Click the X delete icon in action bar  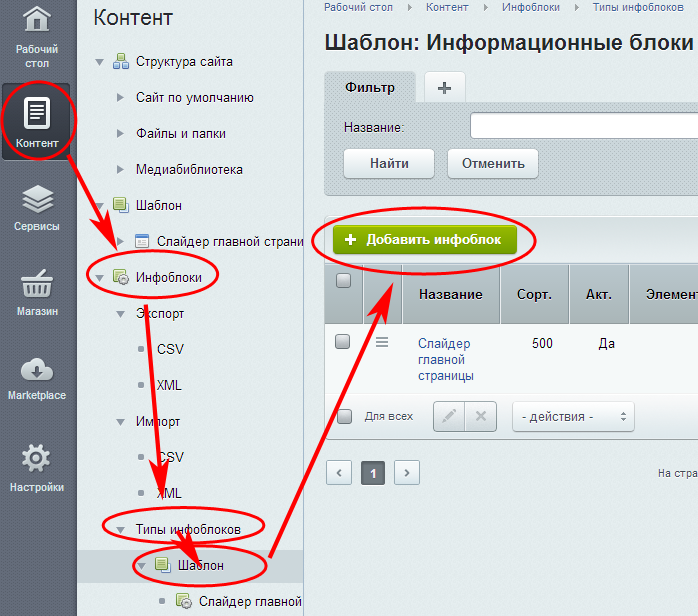pyautogui.click(x=481, y=416)
